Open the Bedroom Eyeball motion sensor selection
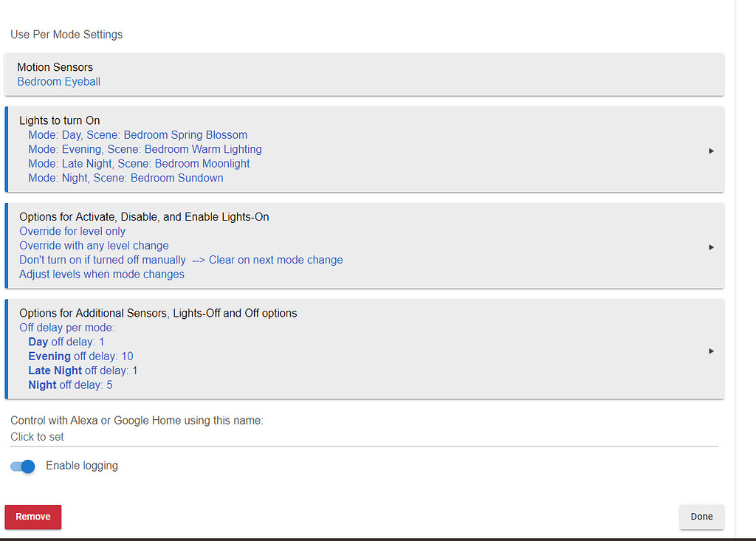 (59, 82)
